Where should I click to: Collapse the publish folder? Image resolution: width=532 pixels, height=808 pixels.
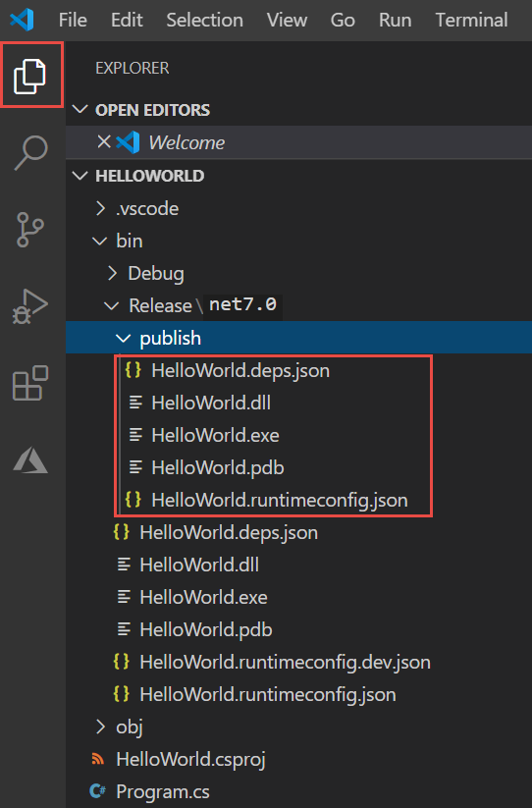click(x=123, y=338)
